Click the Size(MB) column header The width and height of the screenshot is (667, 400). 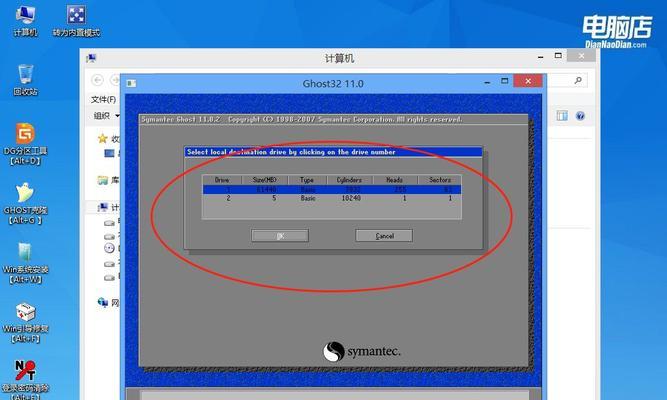point(265,180)
